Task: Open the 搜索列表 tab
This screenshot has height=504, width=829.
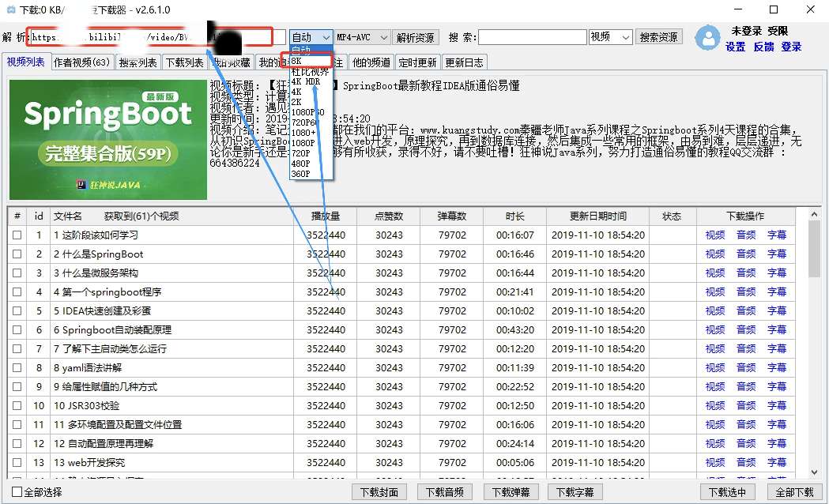Action: click(x=138, y=62)
